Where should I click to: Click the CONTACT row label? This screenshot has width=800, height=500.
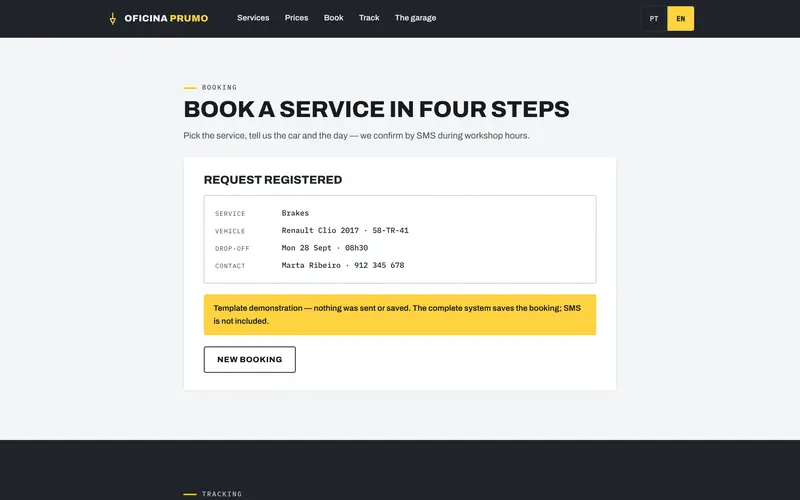(230, 266)
